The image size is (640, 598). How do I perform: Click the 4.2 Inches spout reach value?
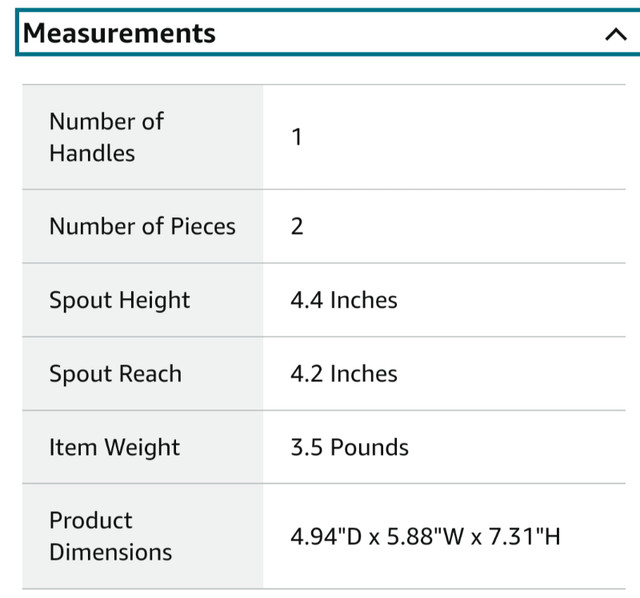point(343,374)
